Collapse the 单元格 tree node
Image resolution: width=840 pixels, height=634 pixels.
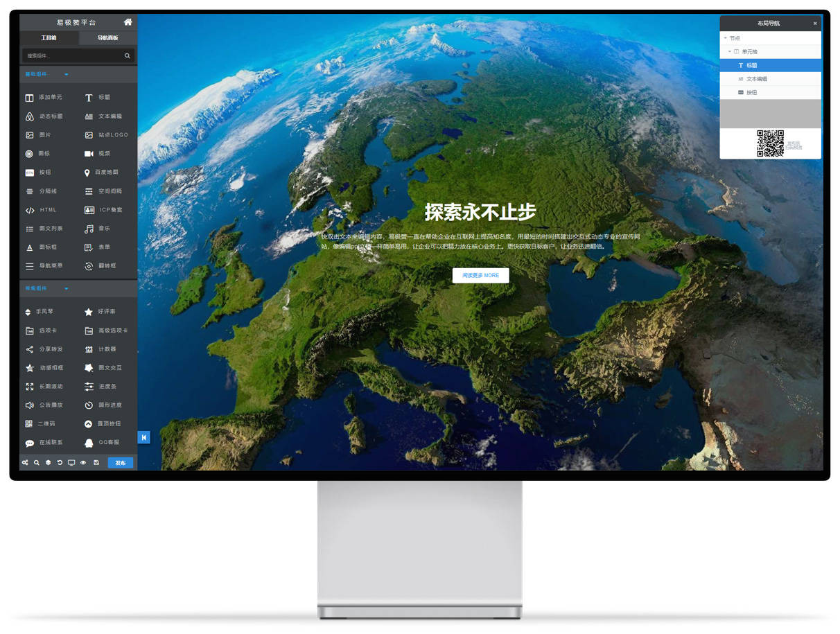coord(729,52)
